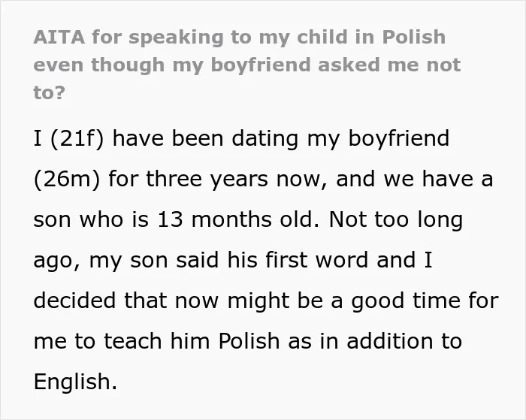Click "Not too long" in the body text
This screenshot has width=526, height=420.
(396, 220)
